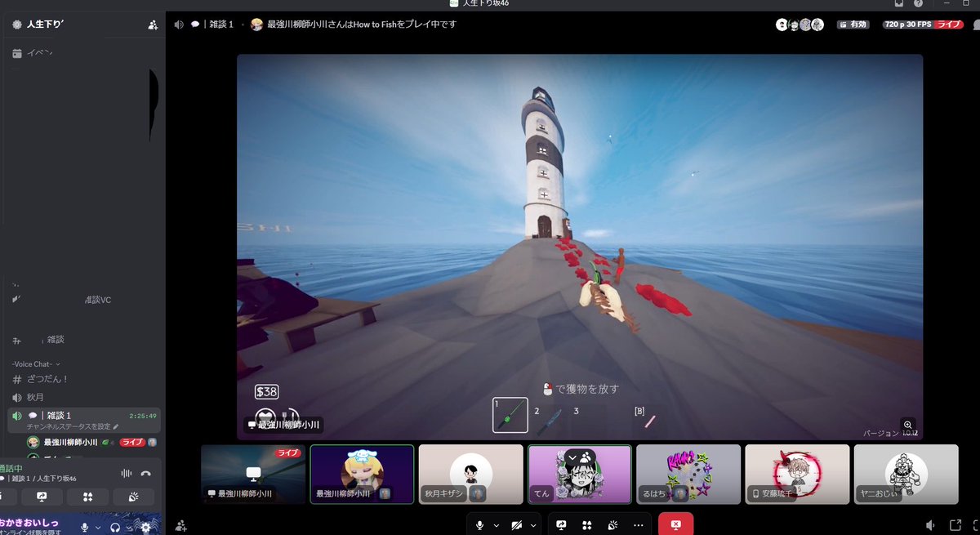Click the 有効 clips enabled badge
The height and width of the screenshot is (535, 980).
coord(854,25)
